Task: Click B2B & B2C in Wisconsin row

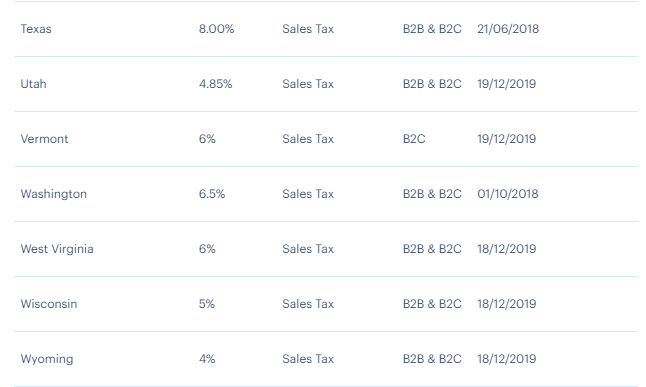Action: [x=432, y=304]
